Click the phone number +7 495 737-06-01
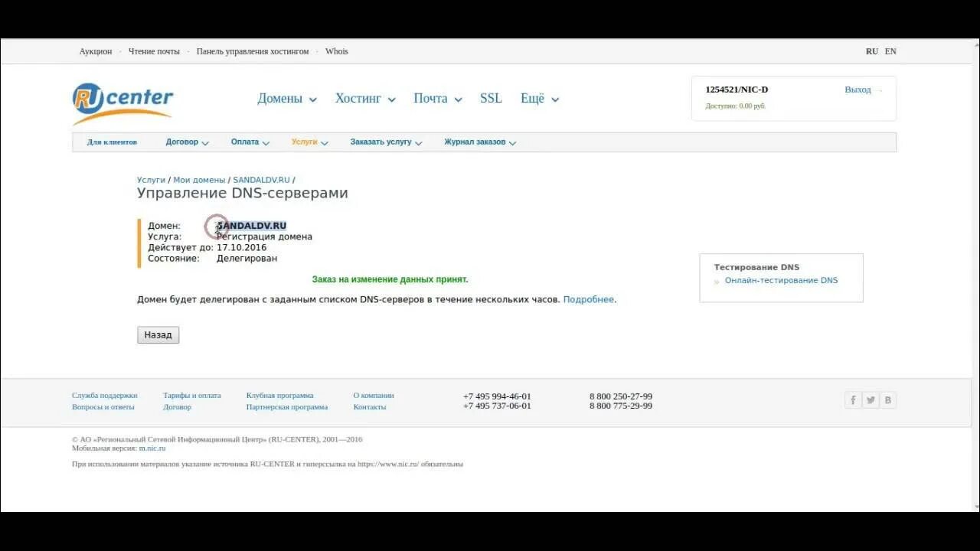 497,406
